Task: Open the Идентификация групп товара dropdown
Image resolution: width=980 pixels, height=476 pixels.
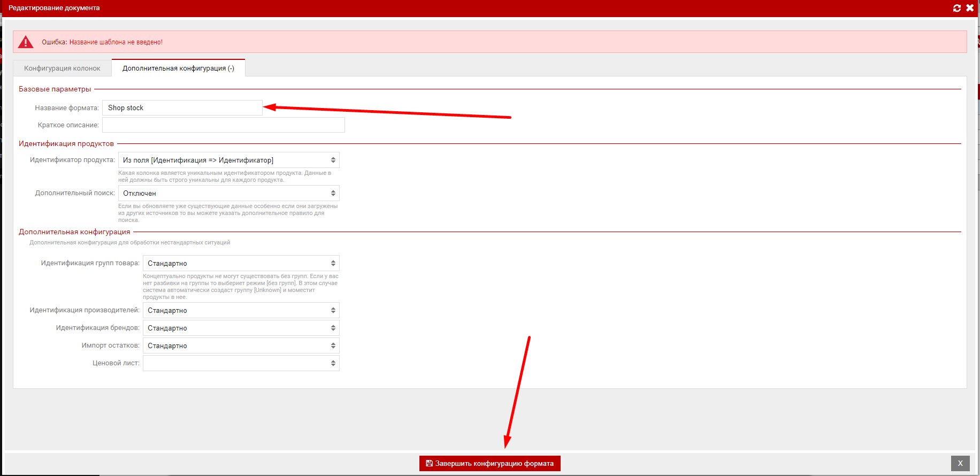Action: [x=241, y=263]
